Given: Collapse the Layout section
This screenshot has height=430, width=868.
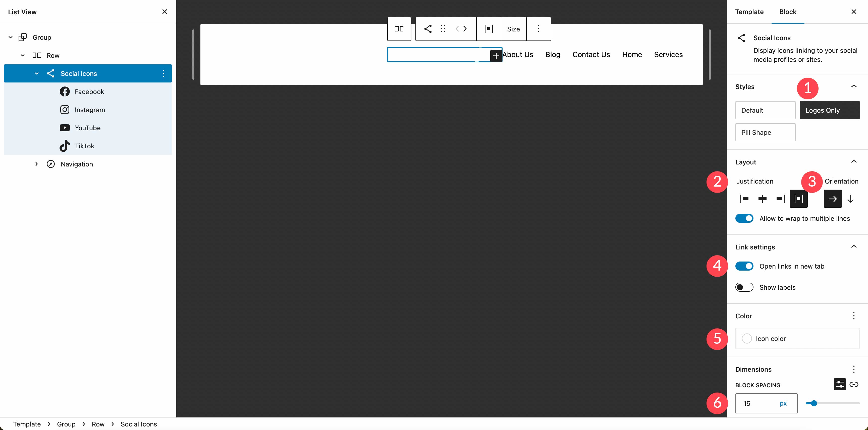Looking at the screenshot, I should click(854, 161).
